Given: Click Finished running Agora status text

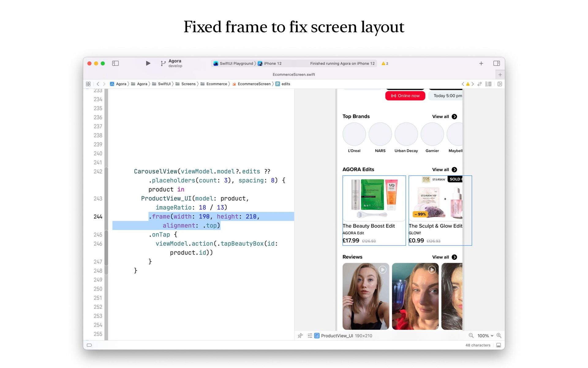Looking at the screenshot, I should click(x=342, y=63).
